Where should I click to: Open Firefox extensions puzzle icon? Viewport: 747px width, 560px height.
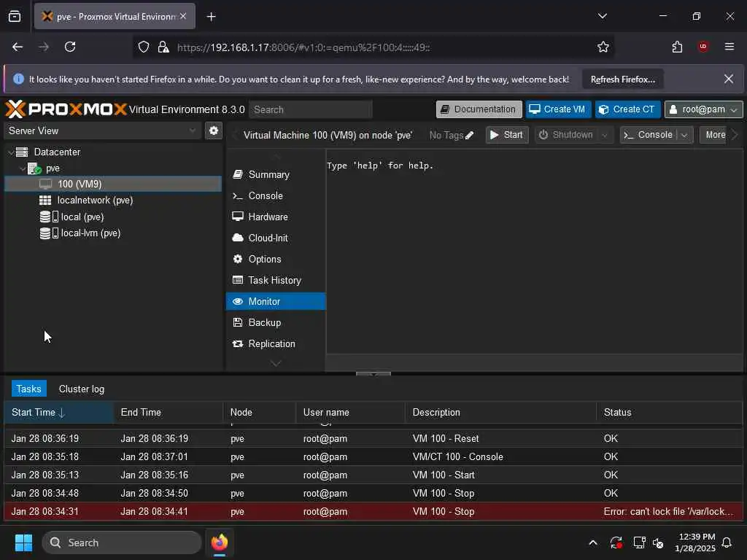677,47
